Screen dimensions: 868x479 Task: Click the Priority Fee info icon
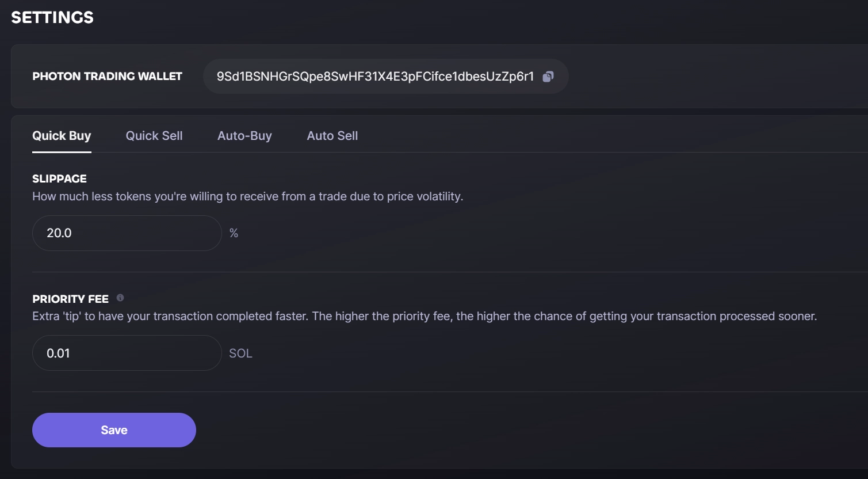120,298
